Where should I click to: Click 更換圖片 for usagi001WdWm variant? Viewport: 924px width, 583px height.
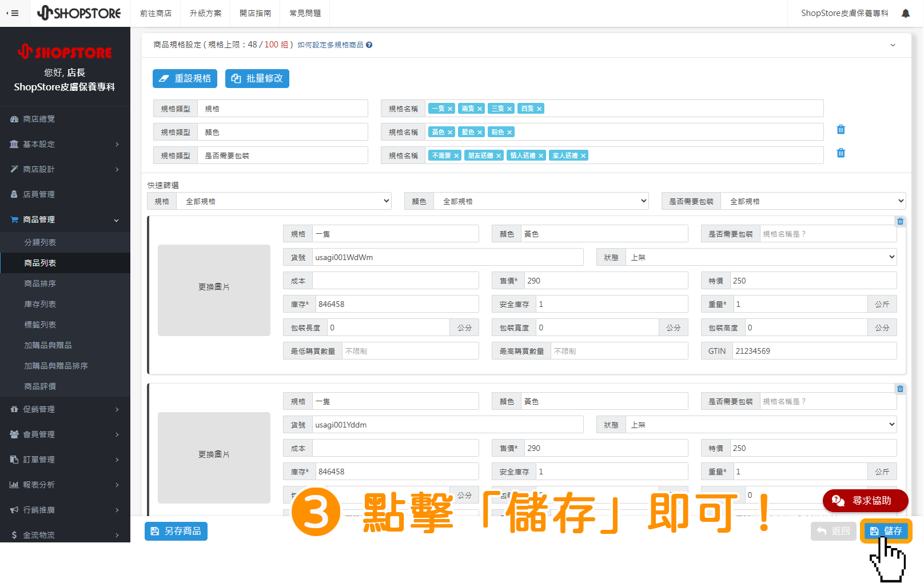[214, 290]
